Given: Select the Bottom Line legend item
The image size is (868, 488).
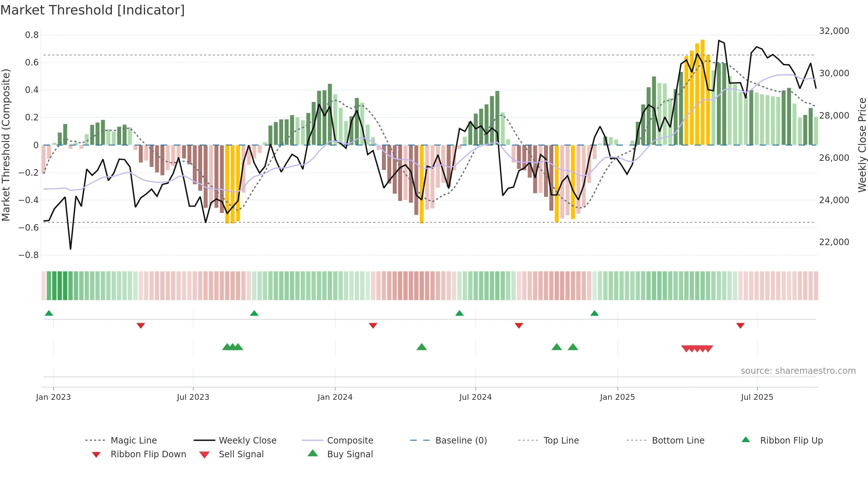Looking at the screenshot, I should coord(665,440).
